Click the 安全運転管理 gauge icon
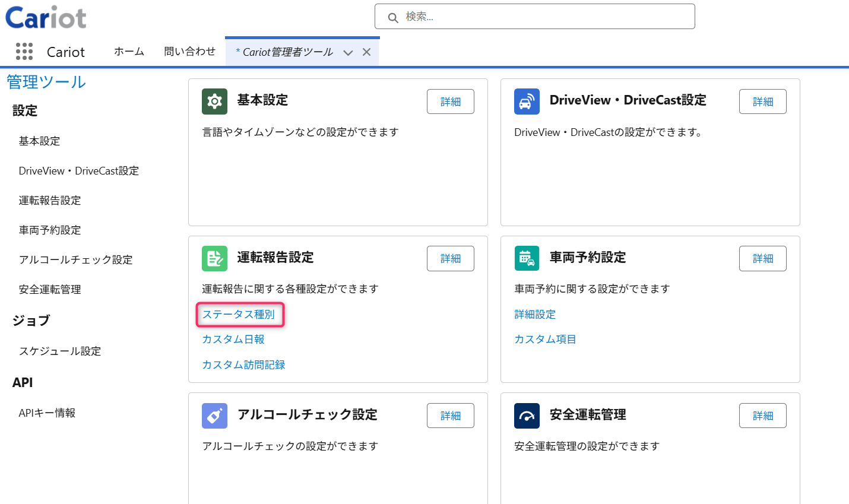Viewport: 849px width, 504px height. tap(527, 416)
